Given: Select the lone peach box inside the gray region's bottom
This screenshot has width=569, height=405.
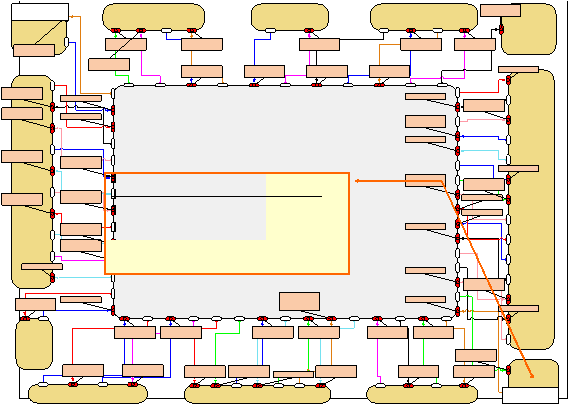Looking at the screenshot, I should [x=299, y=302].
